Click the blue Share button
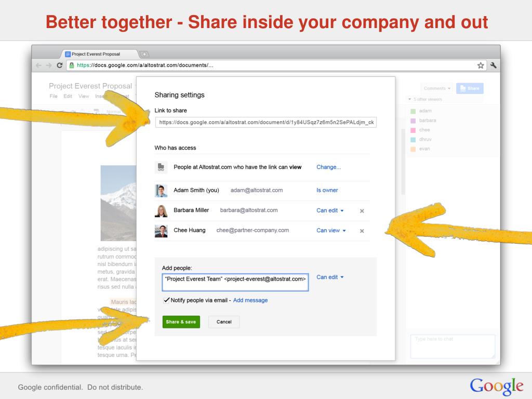Screen dimensions: 532x399 point(470,88)
